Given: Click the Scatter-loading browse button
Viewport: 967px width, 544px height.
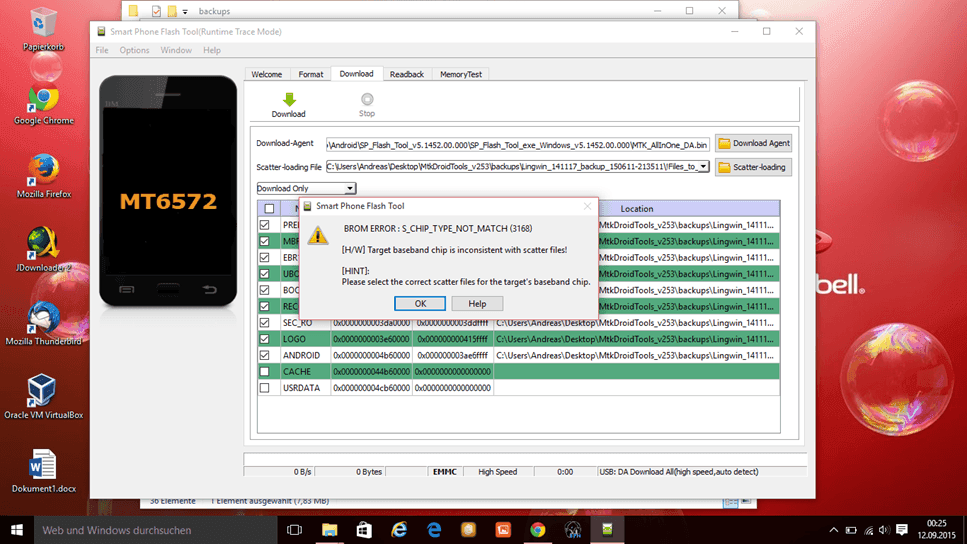Looking at the screenshot, I should (754, 167).
